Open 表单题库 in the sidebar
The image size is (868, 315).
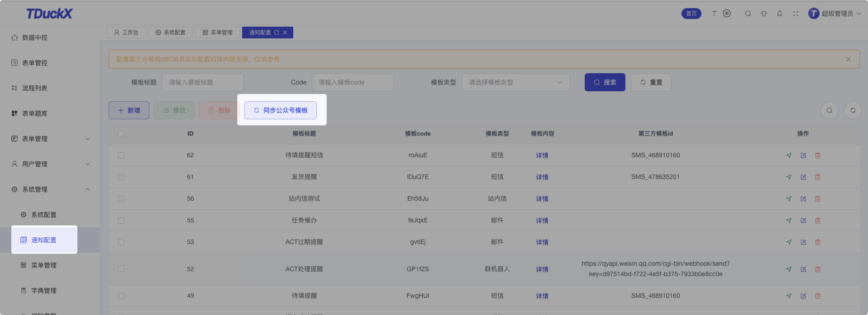pos(50,113)
